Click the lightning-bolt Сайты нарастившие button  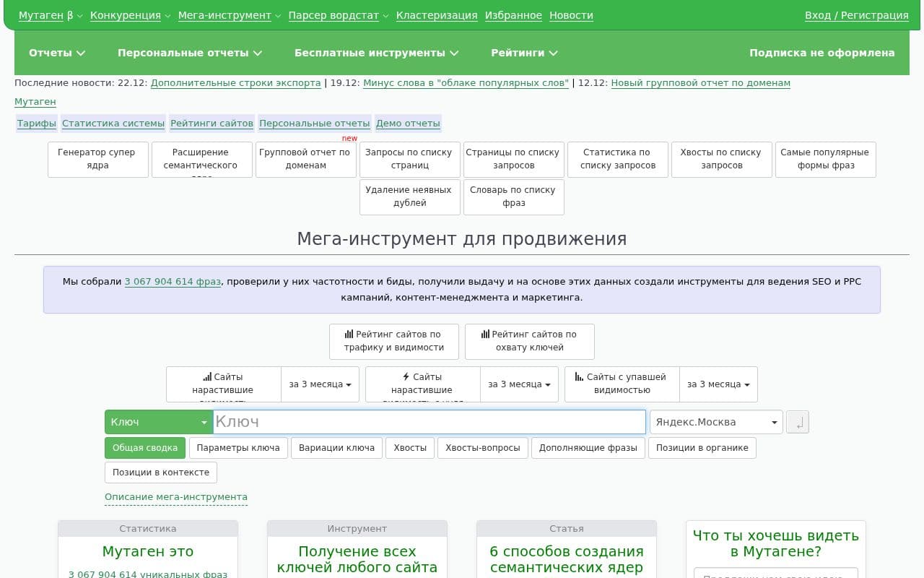tap(422, 384)
